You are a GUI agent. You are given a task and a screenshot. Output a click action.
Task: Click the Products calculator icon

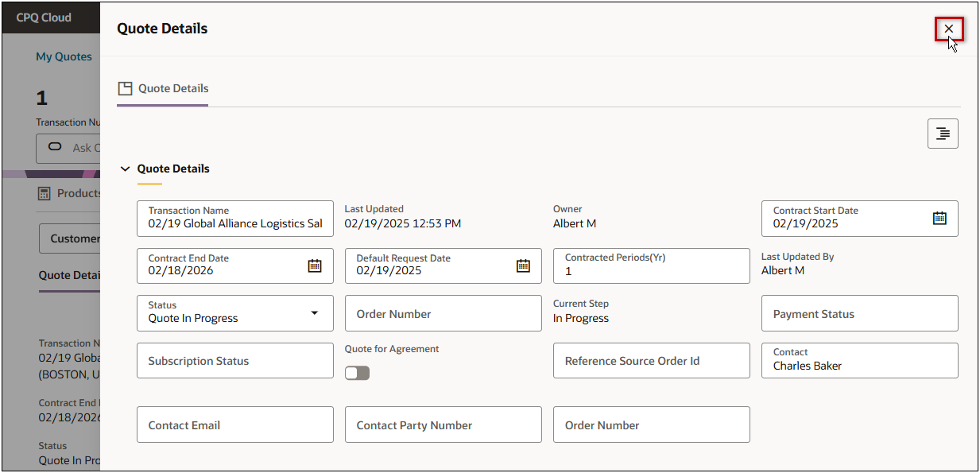[44, 193]
